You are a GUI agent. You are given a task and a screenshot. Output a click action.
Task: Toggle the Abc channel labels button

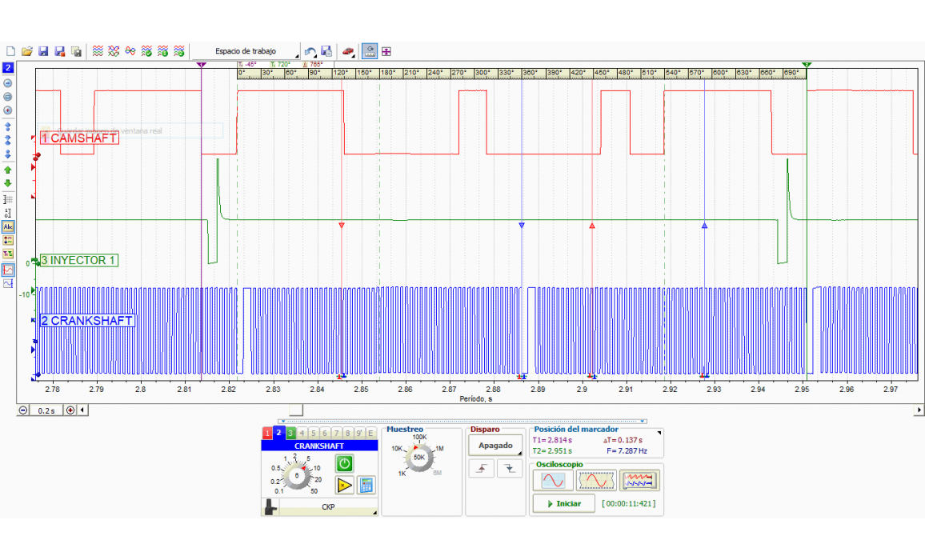(x=8, y=226)
